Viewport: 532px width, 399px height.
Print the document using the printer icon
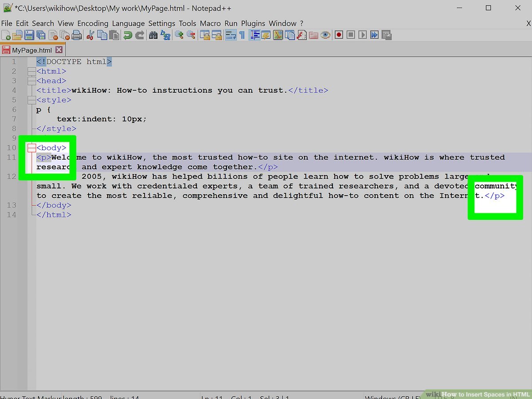coord(77,35)
